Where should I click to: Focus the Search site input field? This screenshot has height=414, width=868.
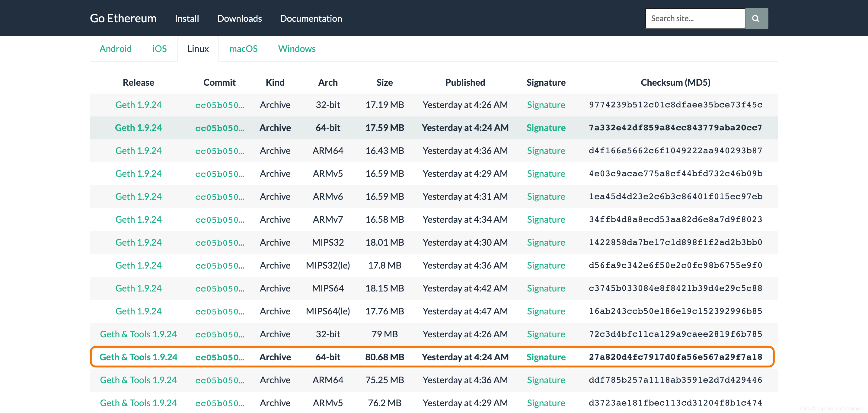tap(695, 18)
